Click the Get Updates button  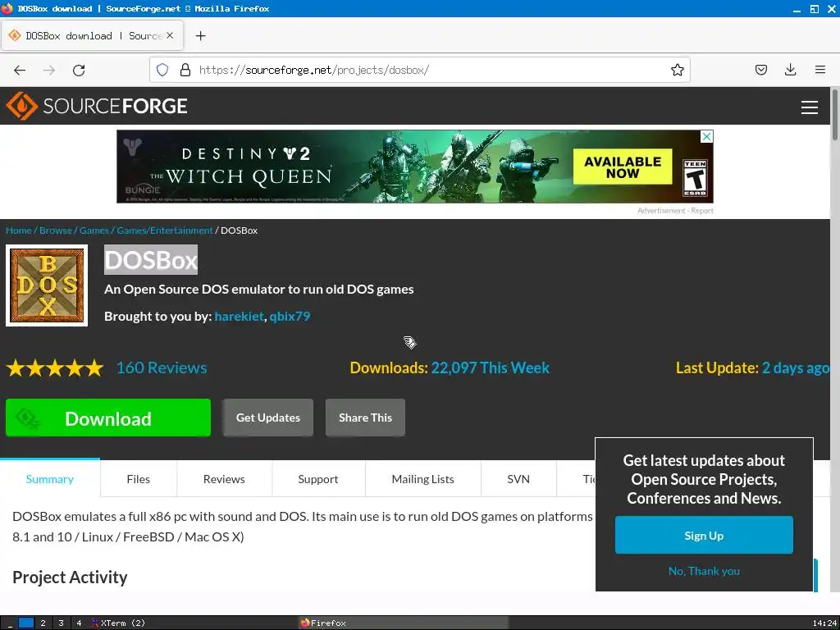click(x=268, y=418)
